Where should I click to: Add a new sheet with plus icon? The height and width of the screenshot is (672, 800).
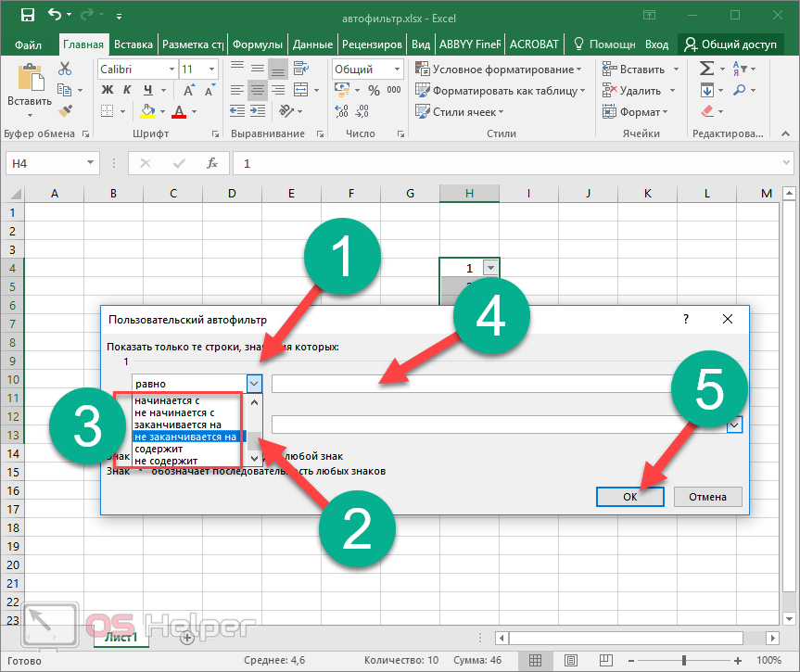pyautogui.click(x=187, y=637)
